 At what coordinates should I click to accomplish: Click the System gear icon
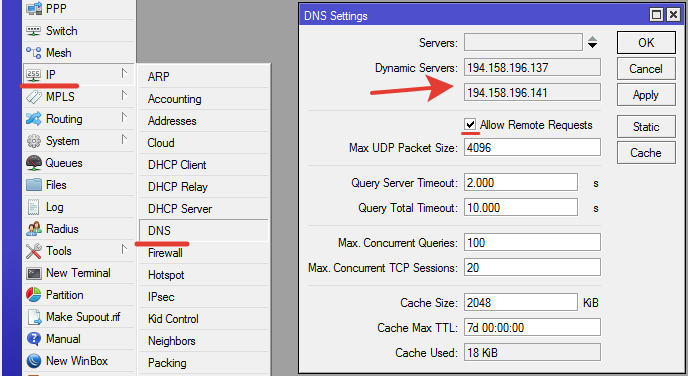[34, 141]
